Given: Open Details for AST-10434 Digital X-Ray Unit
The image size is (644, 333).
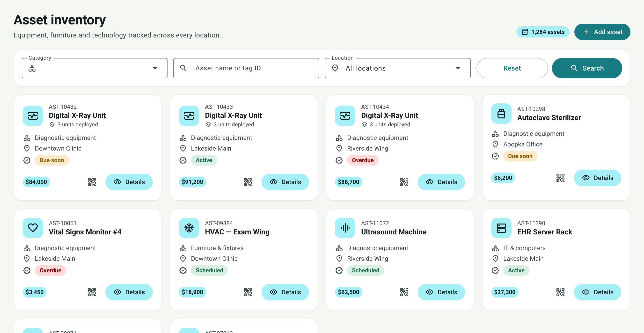Looking at the screenshot, I should pos(441,182).
